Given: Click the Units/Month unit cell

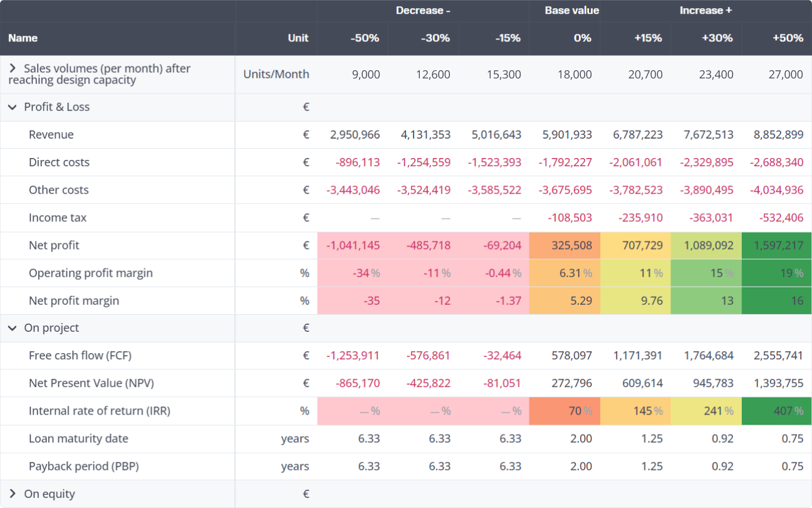Looking at the screenshot, I should point(276,74).
